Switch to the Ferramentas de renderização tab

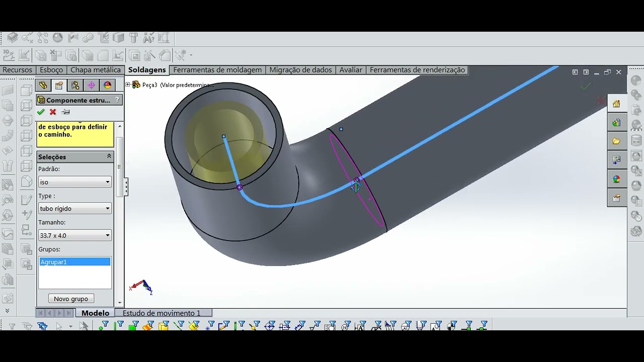pos(417,70)
